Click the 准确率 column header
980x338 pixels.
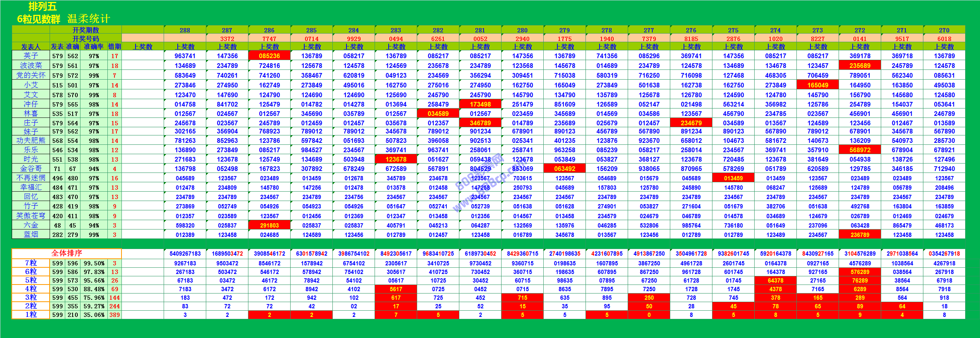pos(94,47)
